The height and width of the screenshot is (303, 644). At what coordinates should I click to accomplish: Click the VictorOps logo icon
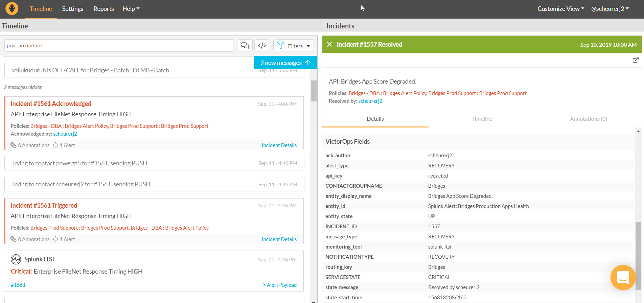tap(12, 9)
